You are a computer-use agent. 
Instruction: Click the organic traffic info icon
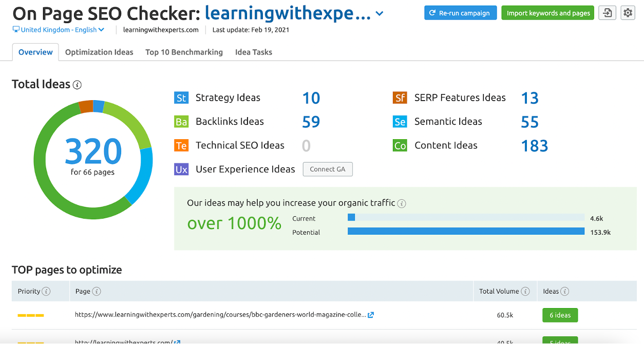point(402,203)
